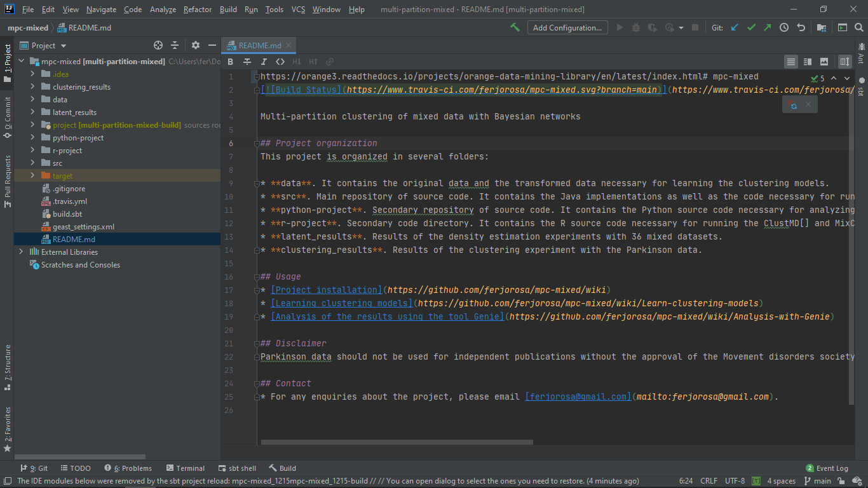Open Project panel settings gear

pyautogui.click(x=196, y=45)
